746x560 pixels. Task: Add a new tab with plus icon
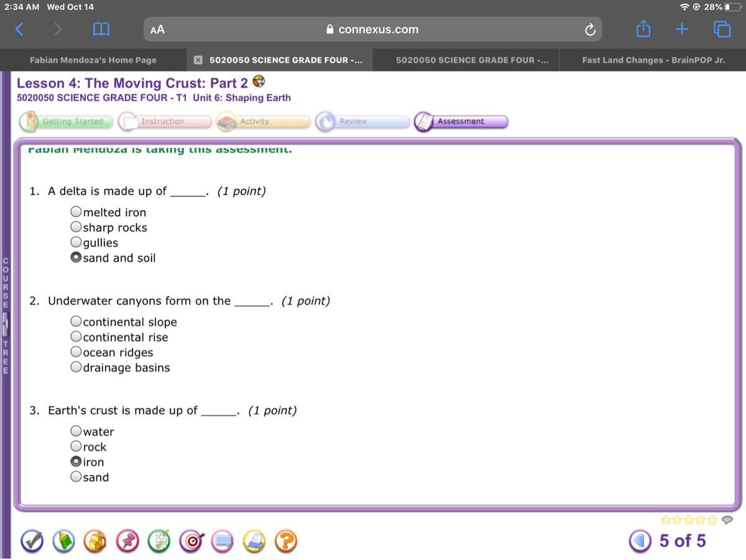[682, 29]
